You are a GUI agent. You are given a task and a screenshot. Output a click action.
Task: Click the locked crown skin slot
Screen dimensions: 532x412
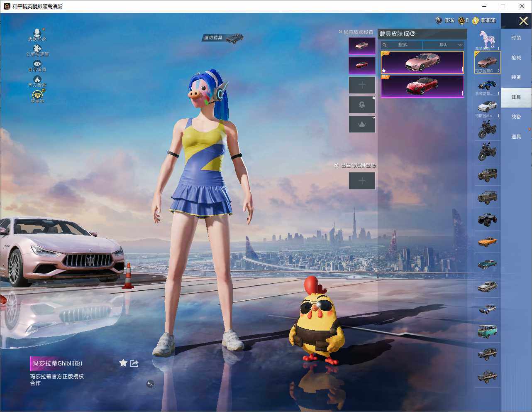point(362,124)
